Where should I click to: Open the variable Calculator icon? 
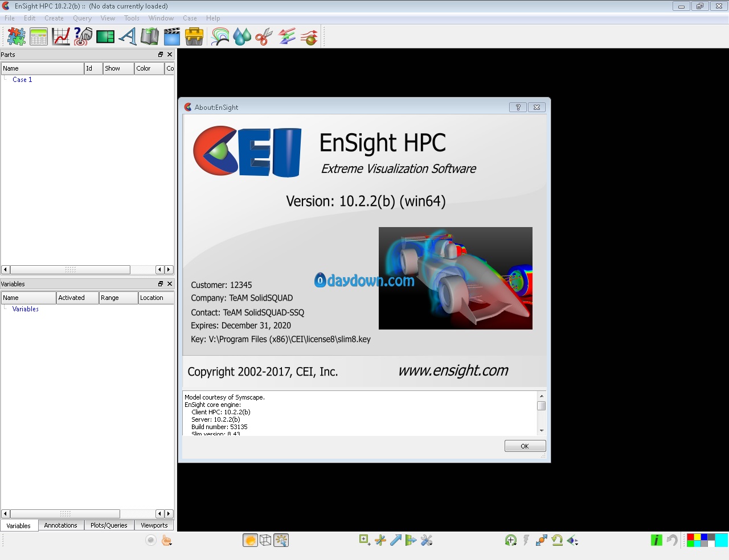[39, 36]
